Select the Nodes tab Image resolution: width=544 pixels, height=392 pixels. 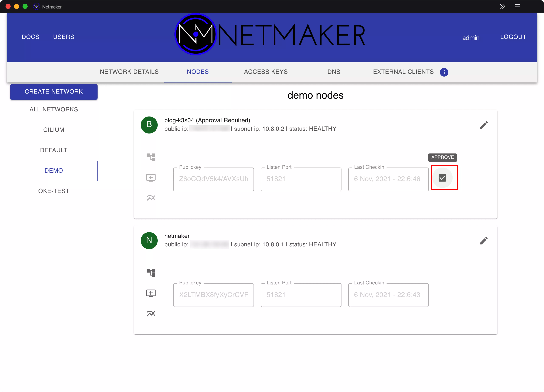[198, 72]
